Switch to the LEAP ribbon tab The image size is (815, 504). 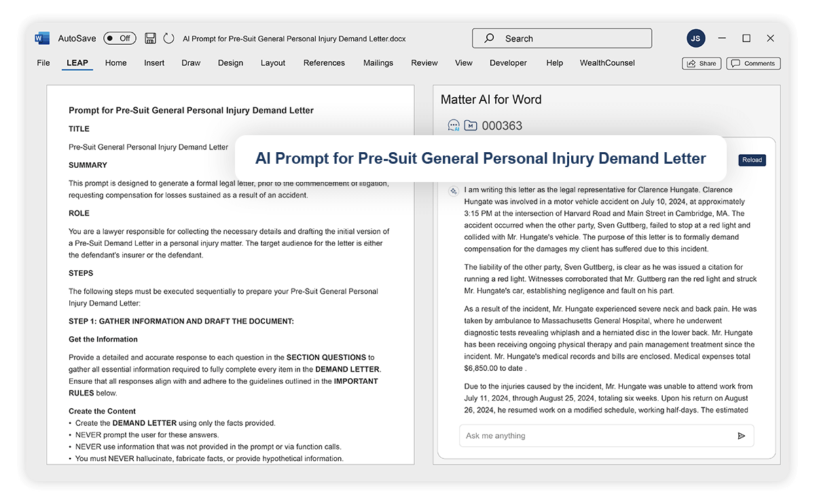click(x=77, y=63)
